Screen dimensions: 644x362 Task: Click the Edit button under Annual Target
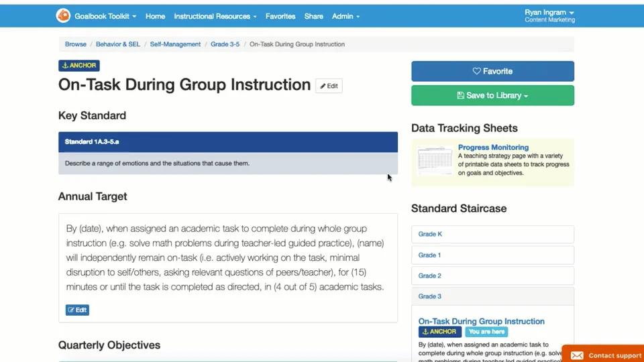point(77,310)
